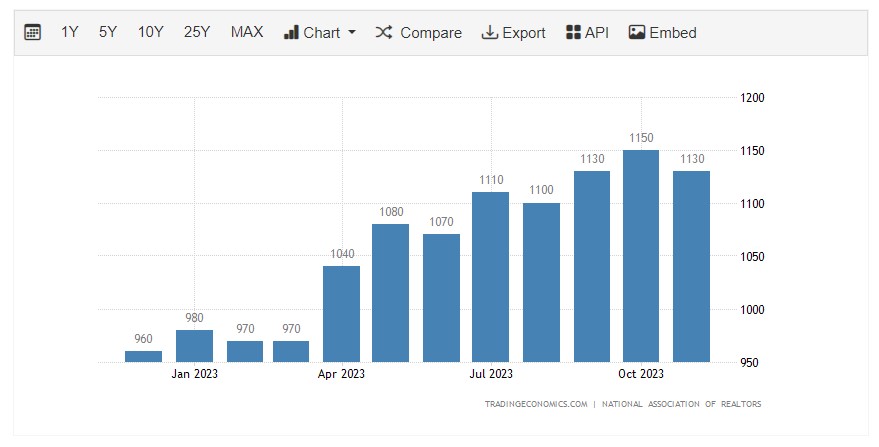The image size is (879, 447).
Task: Click the Compare shuffle arrows icon
Action: (x=384, y=32)
